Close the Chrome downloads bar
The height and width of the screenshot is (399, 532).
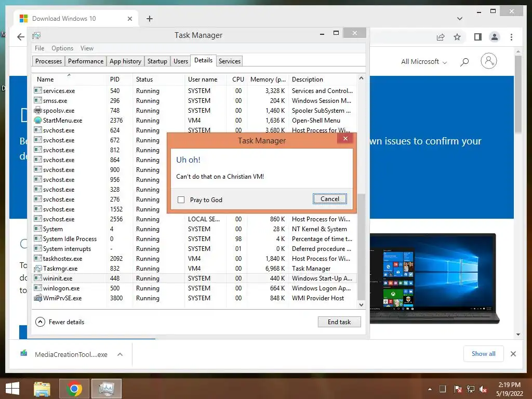(x=513, y=354)
